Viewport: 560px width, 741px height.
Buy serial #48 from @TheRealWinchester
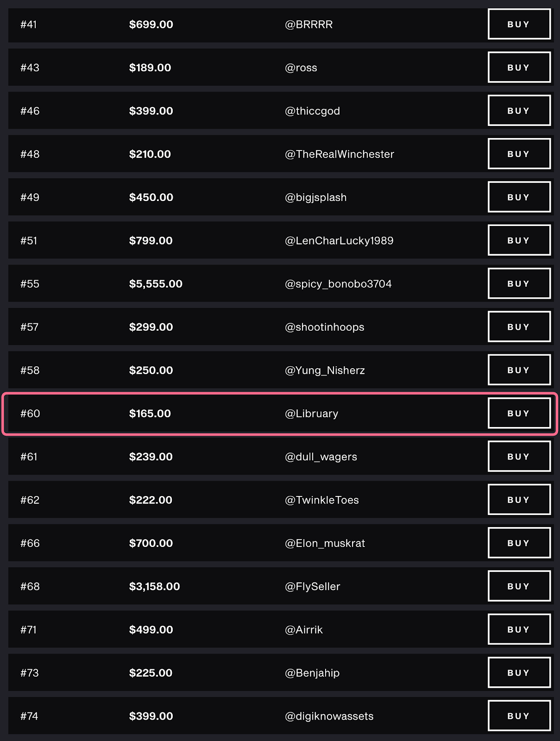click(x=519, y=154)
